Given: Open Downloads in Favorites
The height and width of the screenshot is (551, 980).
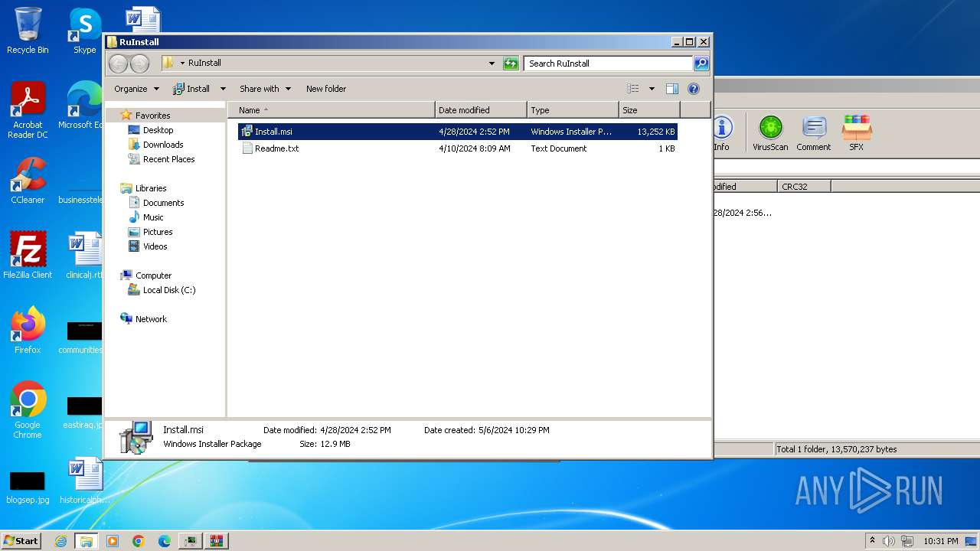Looking at the screenshot, I should 163,145.
